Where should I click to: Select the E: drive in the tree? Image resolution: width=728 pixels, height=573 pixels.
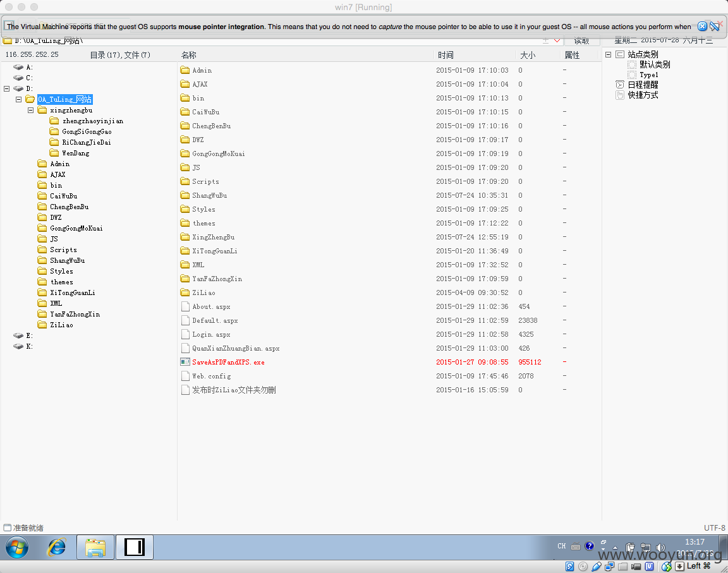tap(23, 335)
